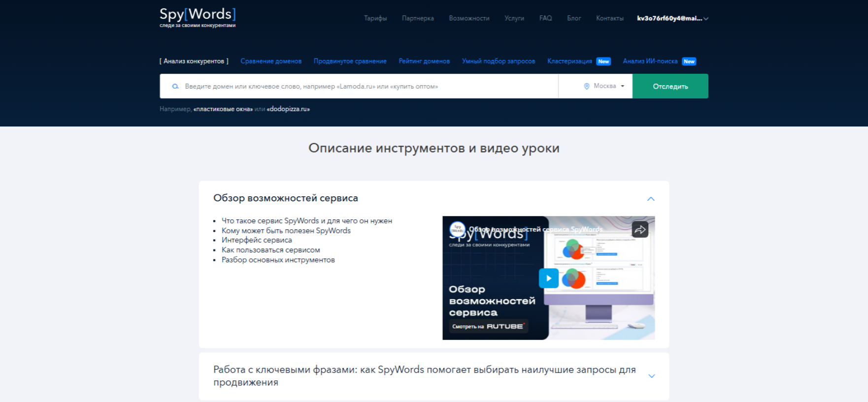Click the Обзор возможностей сервиса video thumbnail
868x402 pixels.
tap(548, 278)
